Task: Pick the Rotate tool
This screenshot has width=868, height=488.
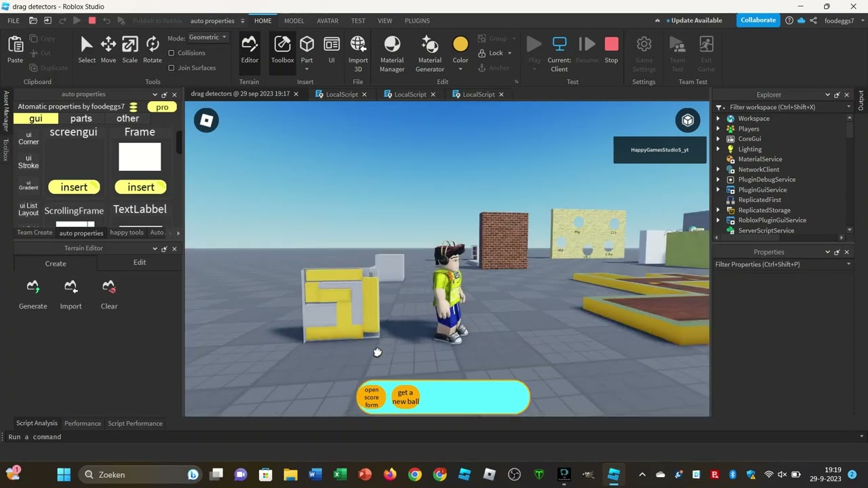Action: [153, 50]
